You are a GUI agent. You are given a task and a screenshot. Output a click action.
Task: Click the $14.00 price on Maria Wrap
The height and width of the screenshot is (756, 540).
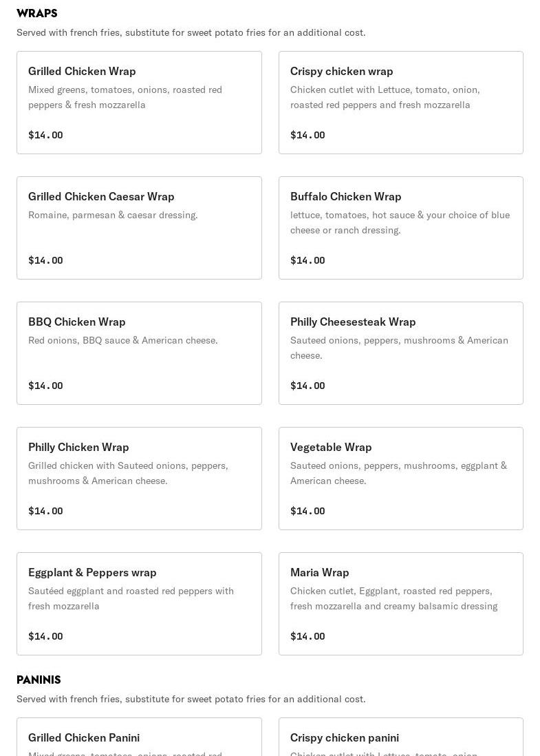click(307, 636)
